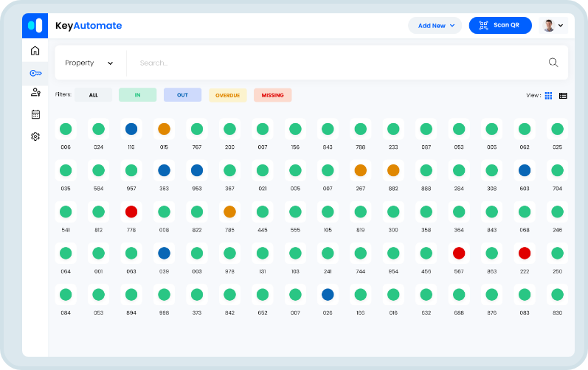Image resolution: width=588 pixels, height=370 pixels.
Task: Select the red key dot 776
Action: click(131, 212)
